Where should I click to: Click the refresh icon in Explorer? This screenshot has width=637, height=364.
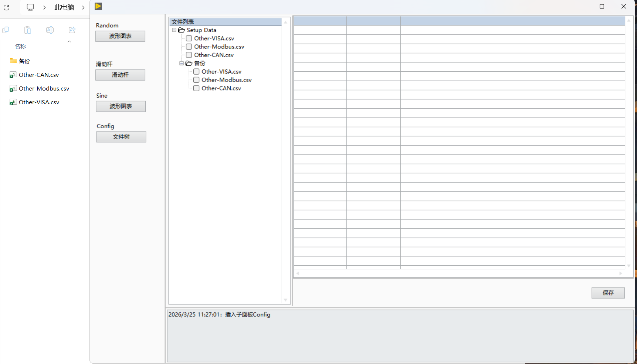[6, 7]
